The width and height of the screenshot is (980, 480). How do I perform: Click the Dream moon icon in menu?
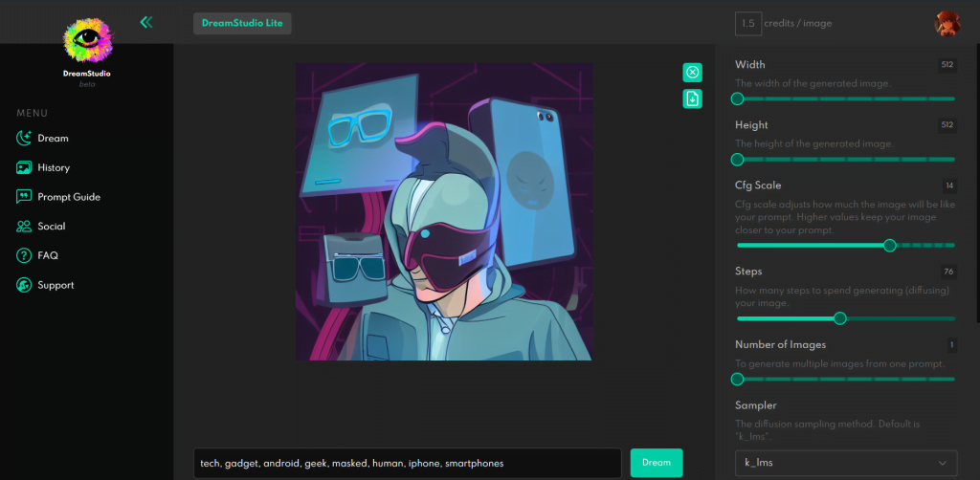tap(24, 139)
